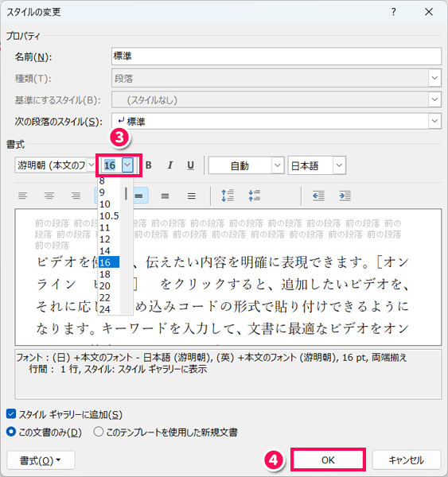Click the font size list scrollbar thumb

[x=126, y=193]
